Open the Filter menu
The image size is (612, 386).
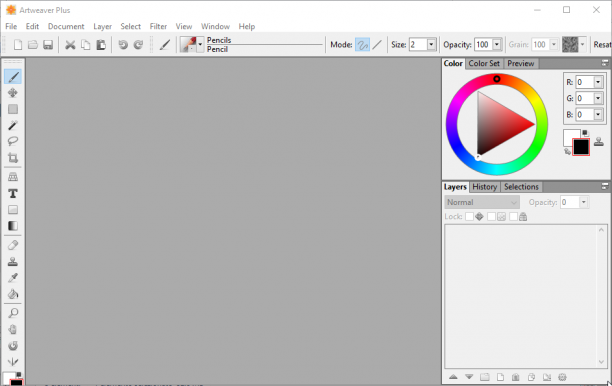coord(158,27)
